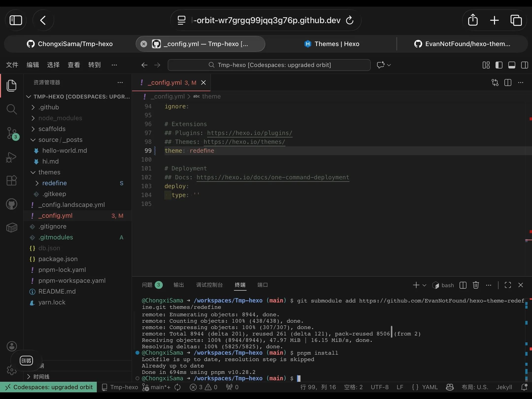Toggle primary side bar visibility
Image resolution: width=532 pixels, height=399 pixels.
499,65
